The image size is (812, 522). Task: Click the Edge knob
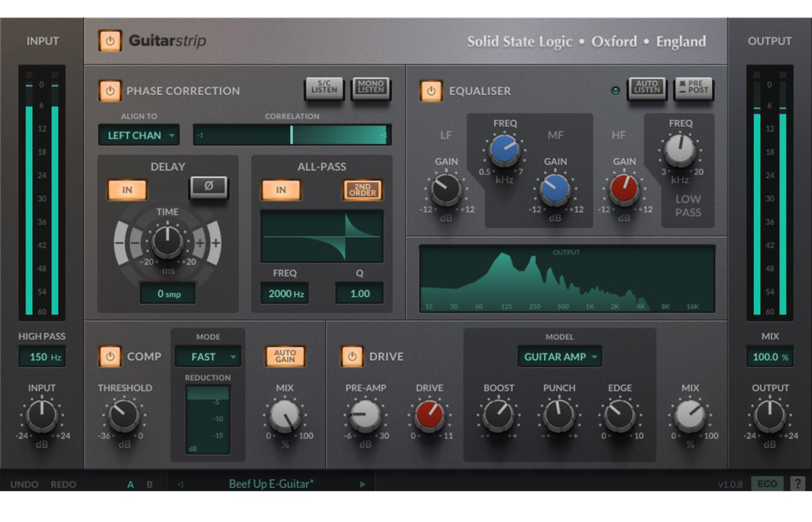[620, 416]
